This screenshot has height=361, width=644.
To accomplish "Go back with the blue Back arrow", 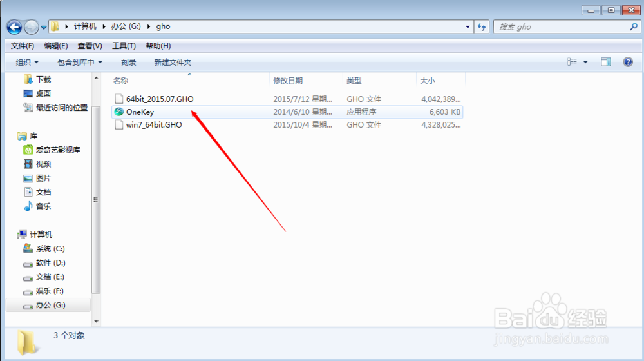I will (14, 27).
